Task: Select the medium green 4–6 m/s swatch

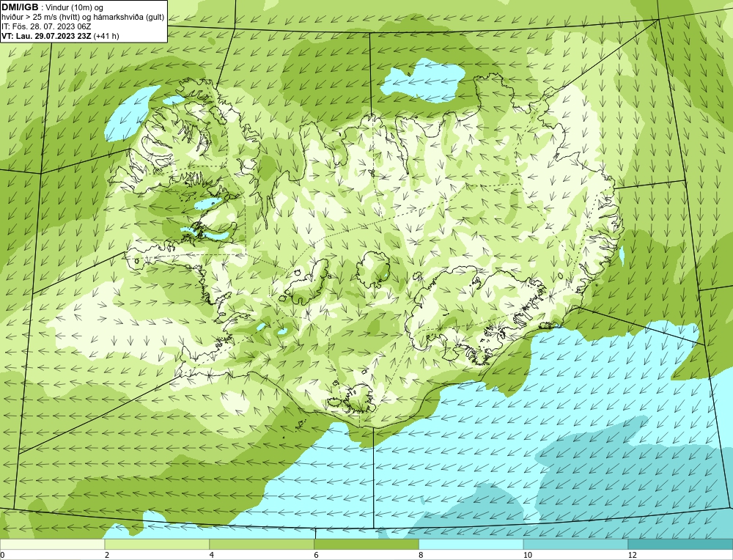Action: [x=262, y=544]
